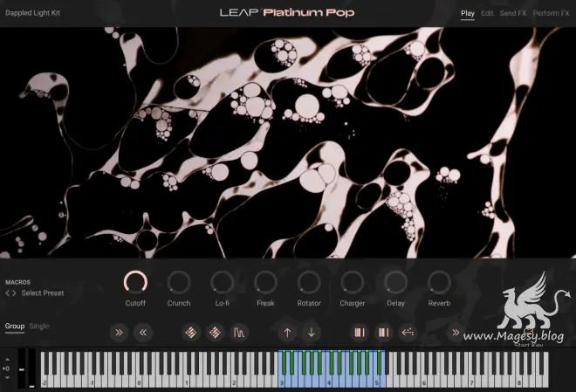Click the mod wheel strip beside keyboard
Viewport: 576px width, 392px height.
[x=32, y=368]
